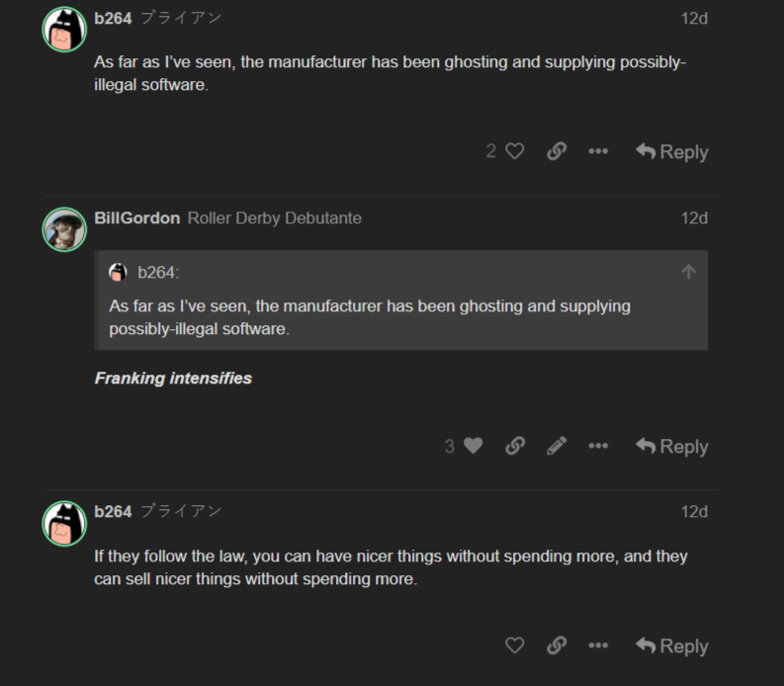Copy link to b264's first post
Viewport: 784px width, 686px height.
557,151
